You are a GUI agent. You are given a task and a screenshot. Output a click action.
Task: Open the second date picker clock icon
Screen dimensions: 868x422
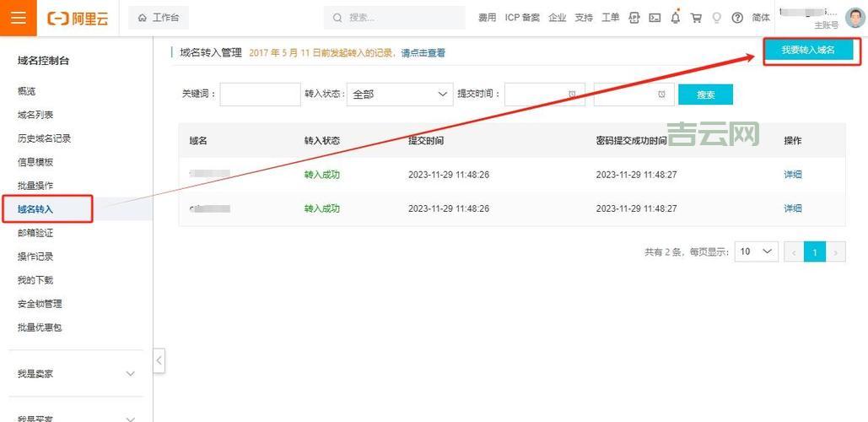[661, 95]
